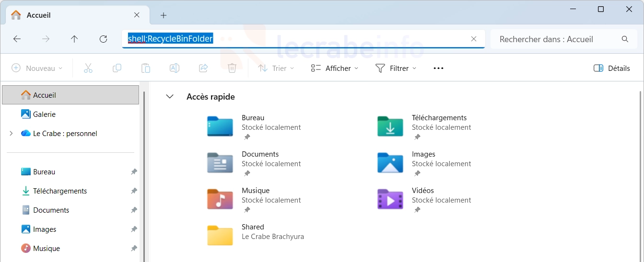The height and width of the screenshot is (262, 644).
Task: Refresh the current folder view
Action: (103, 39)
